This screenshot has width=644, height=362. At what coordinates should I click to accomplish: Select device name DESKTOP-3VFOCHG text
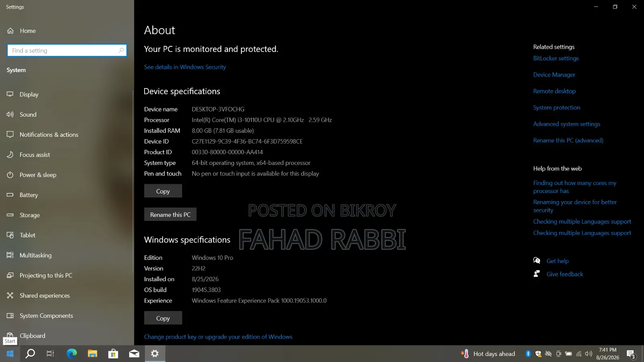tap(218, 109)
